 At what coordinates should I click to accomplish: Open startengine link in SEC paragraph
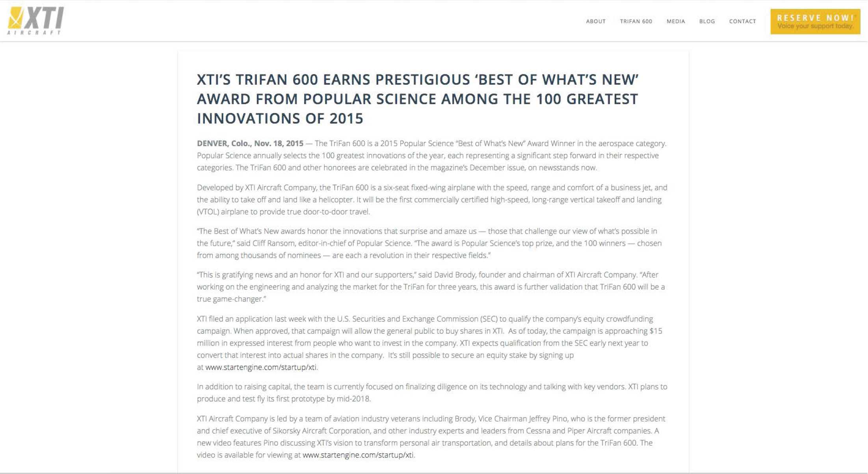261,367
